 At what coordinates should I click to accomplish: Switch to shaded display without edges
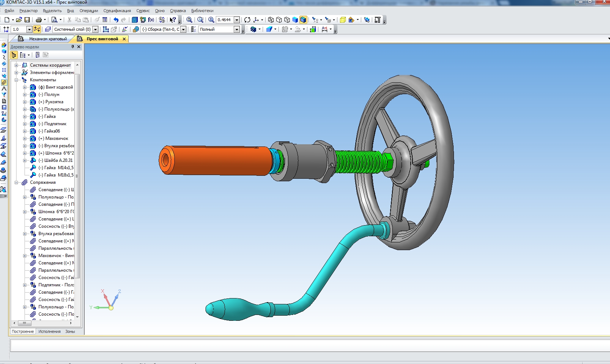(x=295, y=20)
